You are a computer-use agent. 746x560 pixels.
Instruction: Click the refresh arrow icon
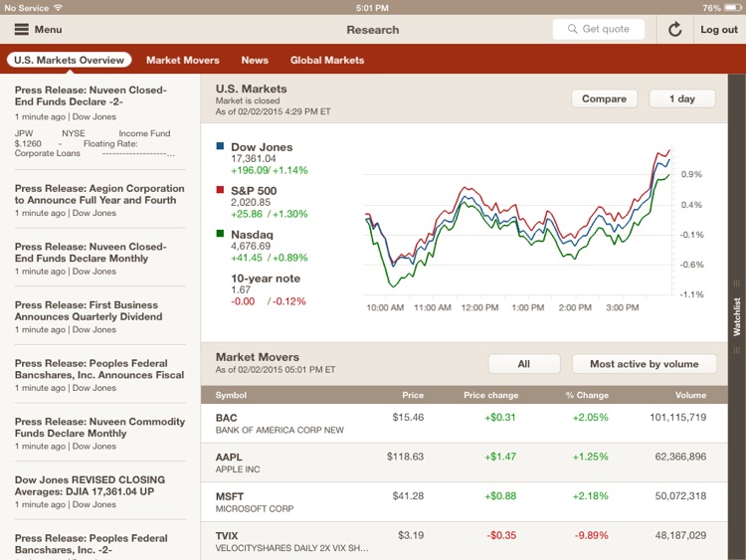pos(674,30)
